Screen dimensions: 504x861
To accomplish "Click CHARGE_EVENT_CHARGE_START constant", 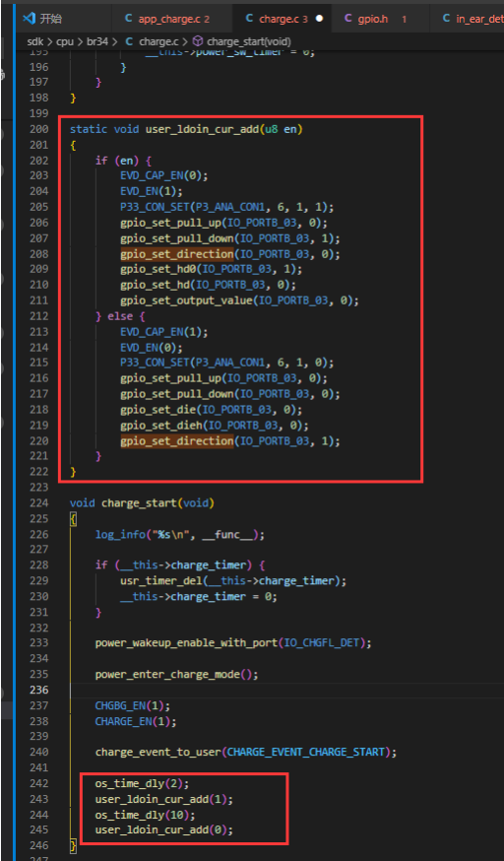I will (306, 753).
